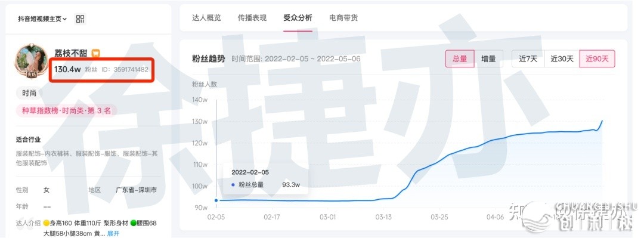Image resolution: width=644 pixels, height=238 pixels.
Task: Click the 03-13 axis label
Action: [383, 217]
